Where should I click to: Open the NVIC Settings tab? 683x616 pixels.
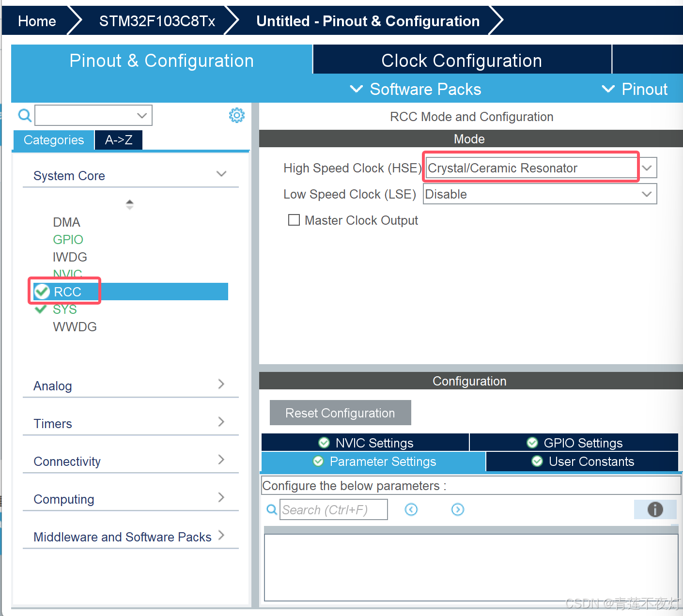[x=365, y=443]
